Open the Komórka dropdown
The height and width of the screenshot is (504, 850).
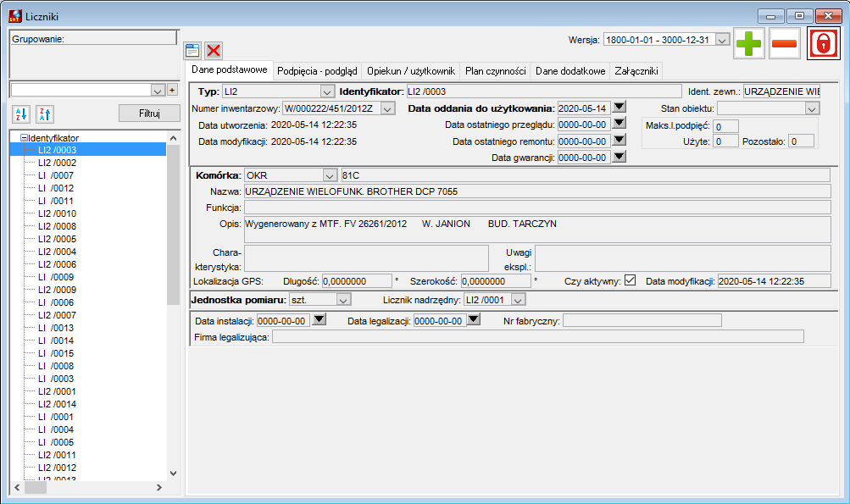click(x=330, y=175)
